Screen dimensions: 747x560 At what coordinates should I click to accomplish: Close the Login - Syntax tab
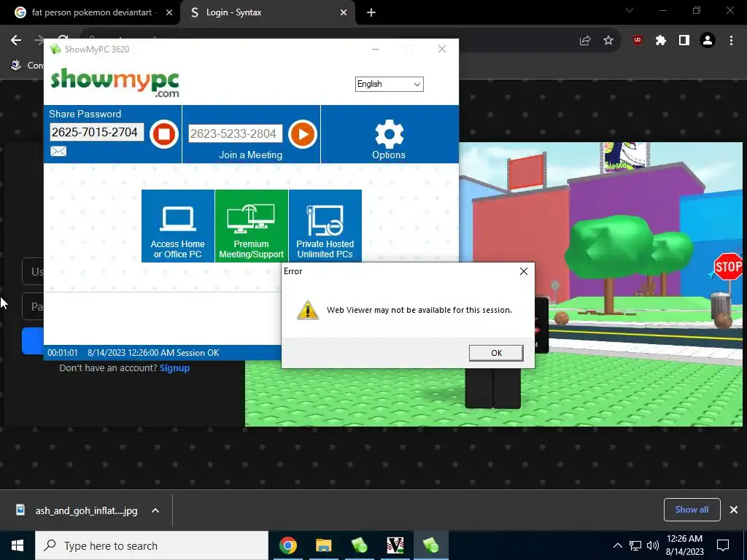pos(344,12)
